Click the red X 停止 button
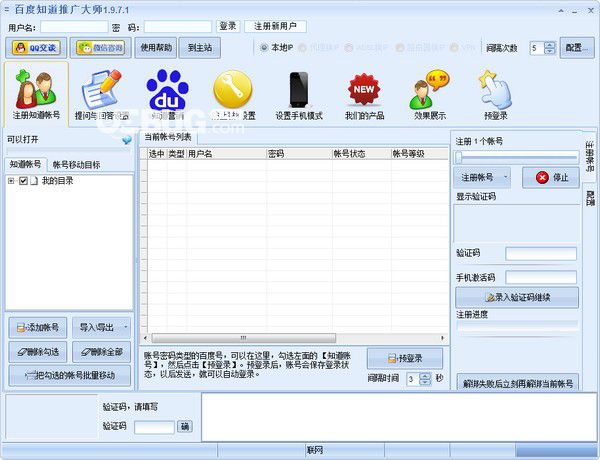 [551, 178]
